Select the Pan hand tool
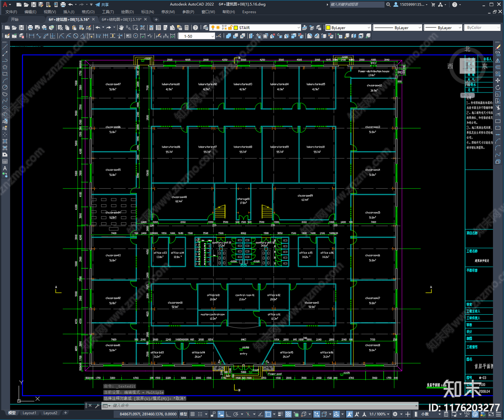The image size is (504, 420). click(121, 28)
